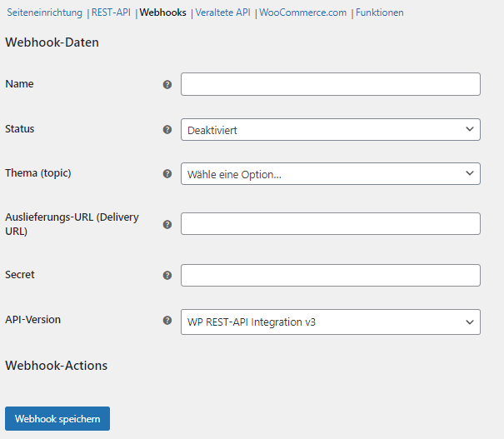Expand the Thema dropdown 'Wähle eine Option...'

coord(331,174)
